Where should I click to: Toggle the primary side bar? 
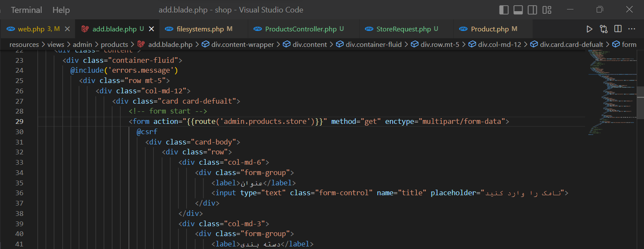click(504, 10)
